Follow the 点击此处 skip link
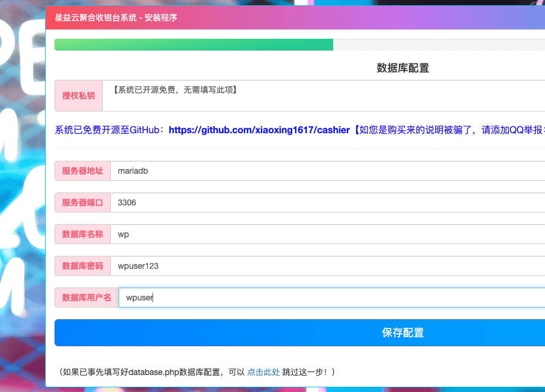 tap(263, 372)
